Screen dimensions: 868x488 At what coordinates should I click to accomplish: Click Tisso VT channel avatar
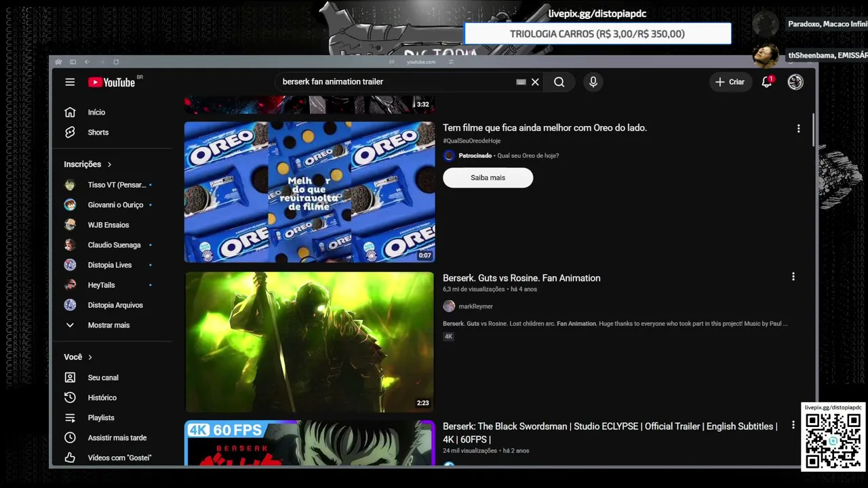[x=70, y=185]
